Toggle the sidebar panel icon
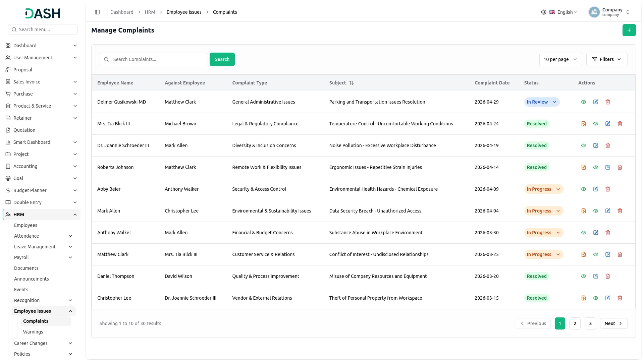644x362 pixels. tap(97, 12)
